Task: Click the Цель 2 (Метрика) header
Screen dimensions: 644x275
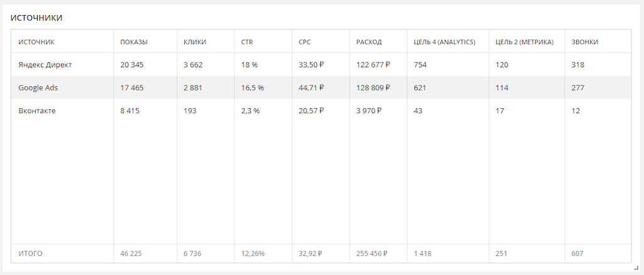Action: (525, 42)
